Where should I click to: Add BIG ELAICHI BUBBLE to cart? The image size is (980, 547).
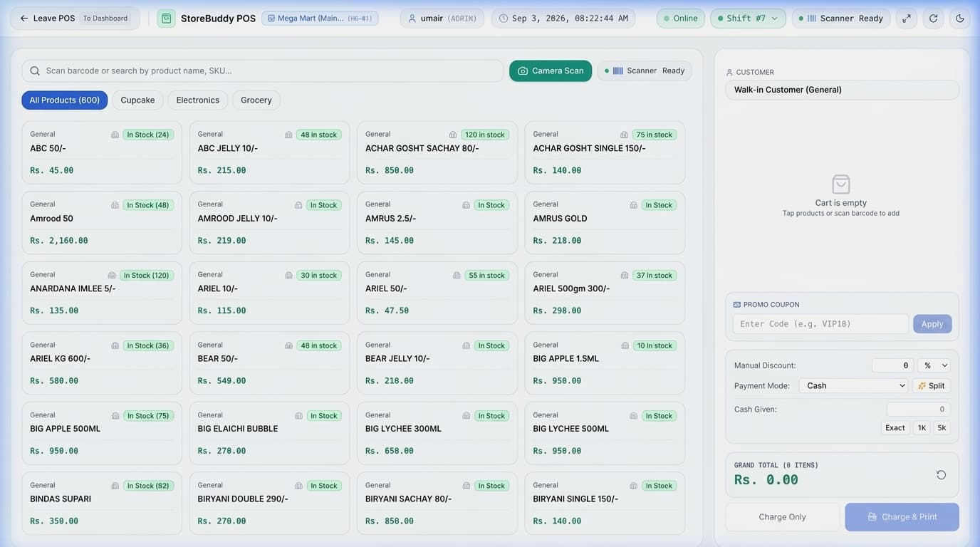click(x=269, y=433)
